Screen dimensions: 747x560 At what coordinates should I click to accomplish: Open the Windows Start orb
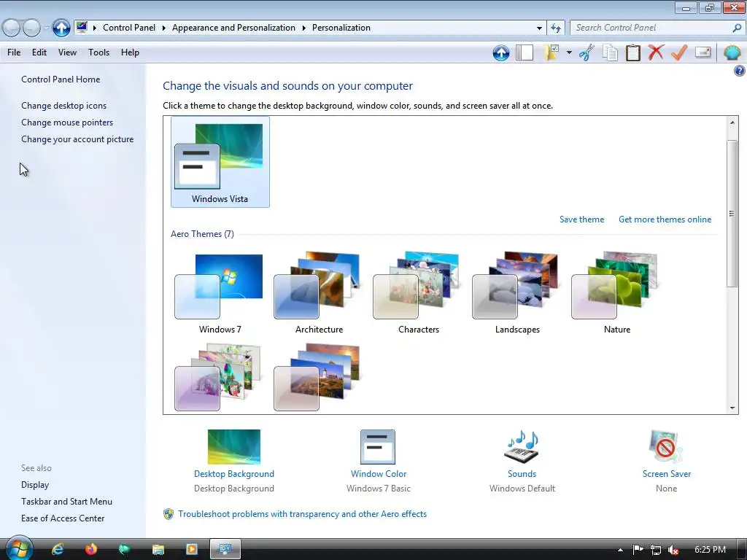[19, 548]
